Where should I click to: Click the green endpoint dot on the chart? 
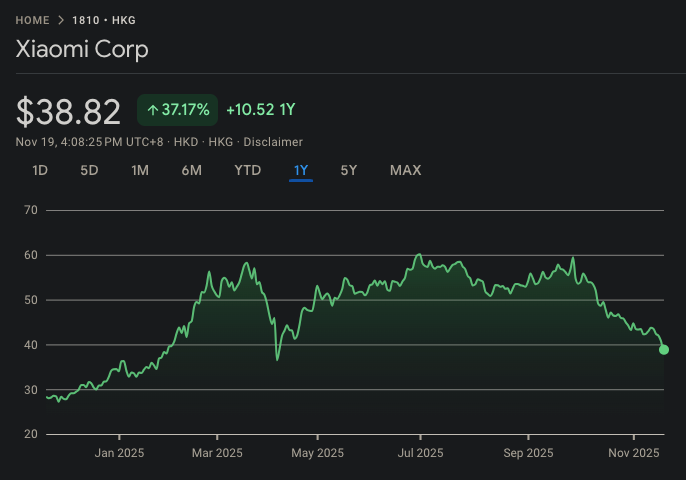coord(664,349)
